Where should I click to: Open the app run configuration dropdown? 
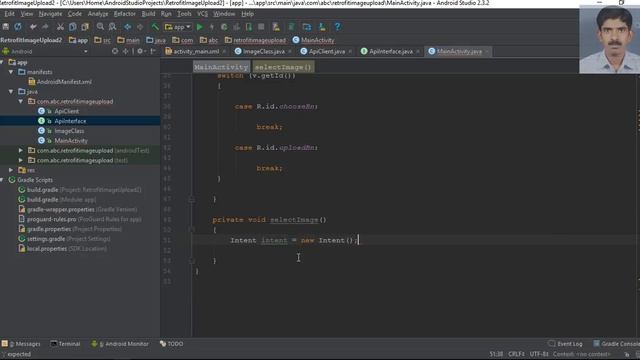pyautogui.click(x=178, y=27)
